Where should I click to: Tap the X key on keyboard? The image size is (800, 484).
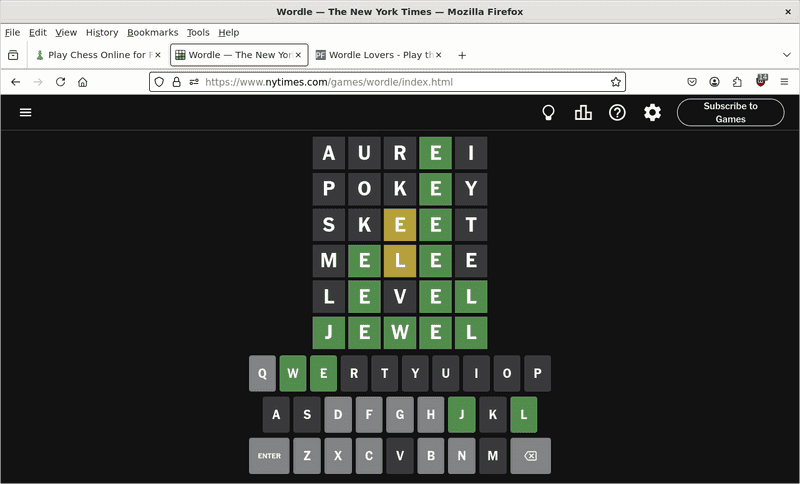tap(338, 456)
